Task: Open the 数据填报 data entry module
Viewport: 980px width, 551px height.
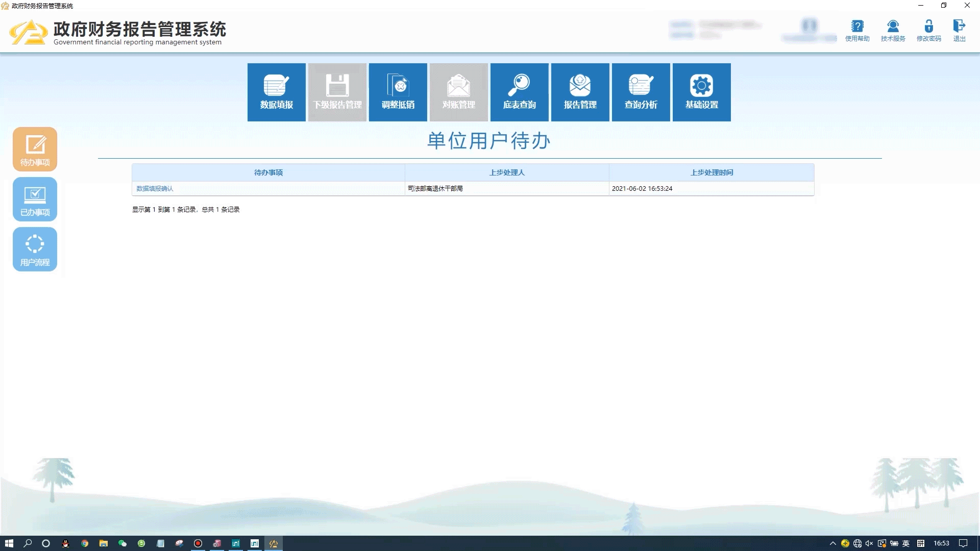Action: [276, 92]
